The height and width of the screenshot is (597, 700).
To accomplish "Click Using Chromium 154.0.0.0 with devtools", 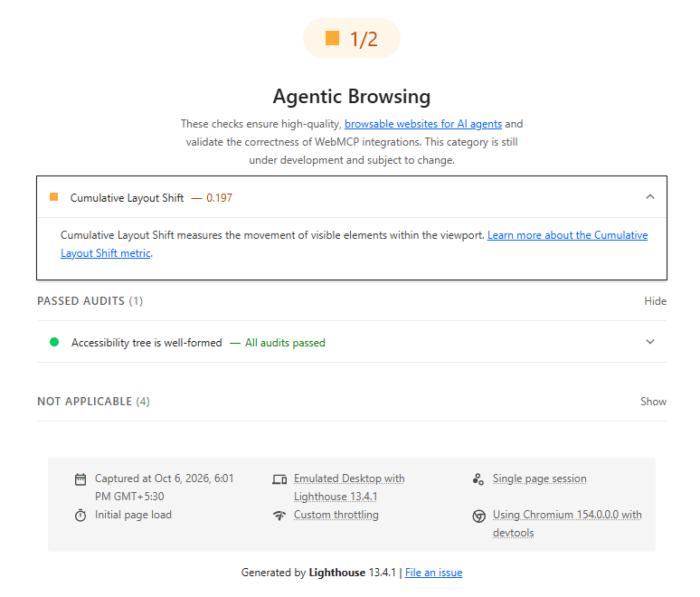I will (567, 524).
